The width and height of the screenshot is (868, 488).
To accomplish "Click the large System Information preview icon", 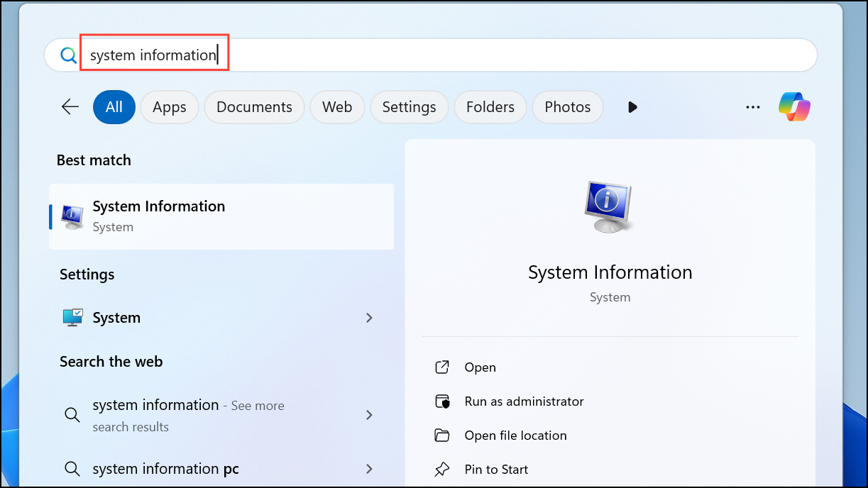I will [x=609, y=207].
